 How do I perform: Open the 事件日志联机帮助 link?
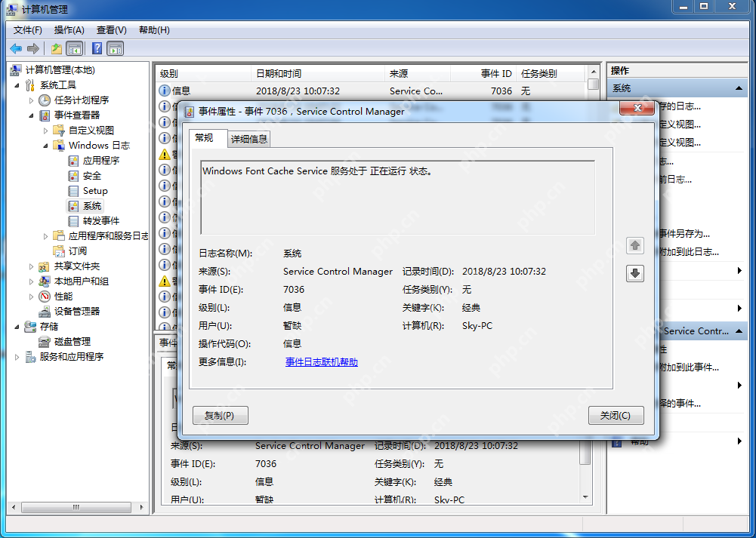(321, 362)
